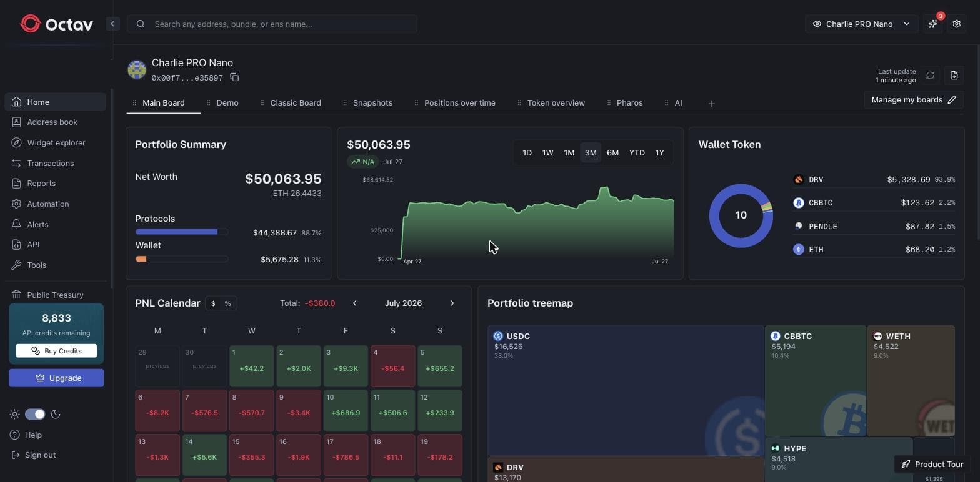Viewport: 980px width, 482px height.
Task: Switch to the Snapshots tab
Action: pos(372,103)
